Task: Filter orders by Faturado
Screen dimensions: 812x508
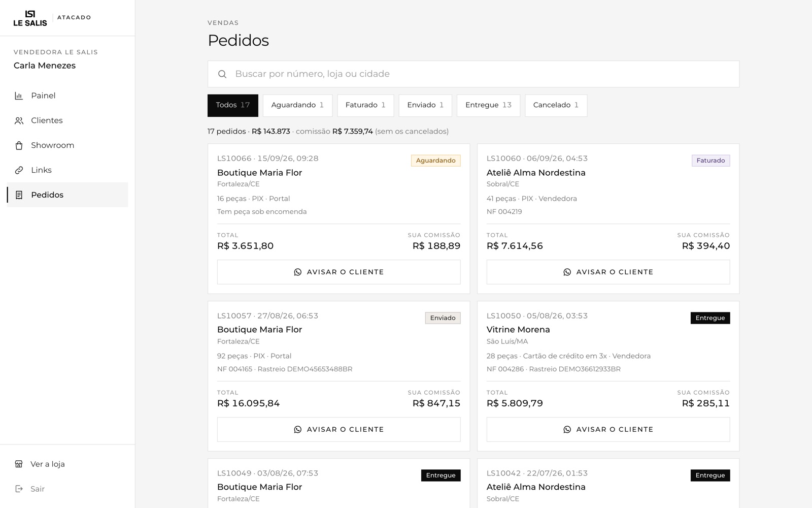Action: click(365, 105)
